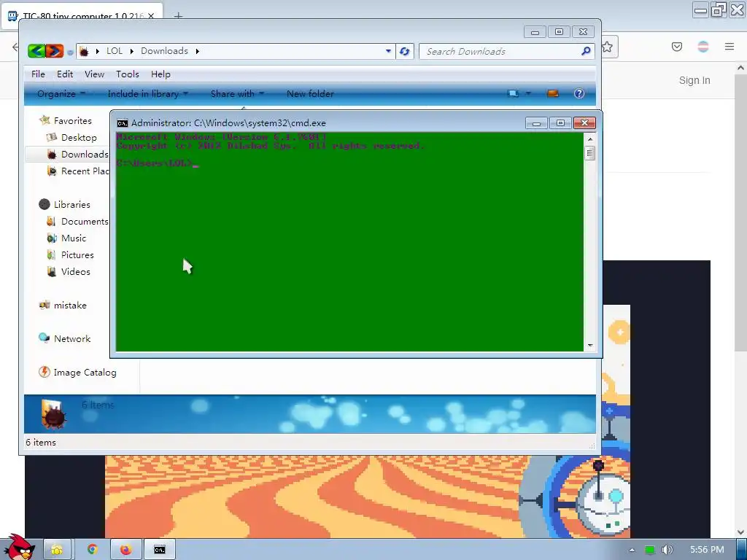Image resolution: width=747 pixels, height=560 pixels.
Task: Click cmd scrollbar up arrow
Action: coord(590,139)
